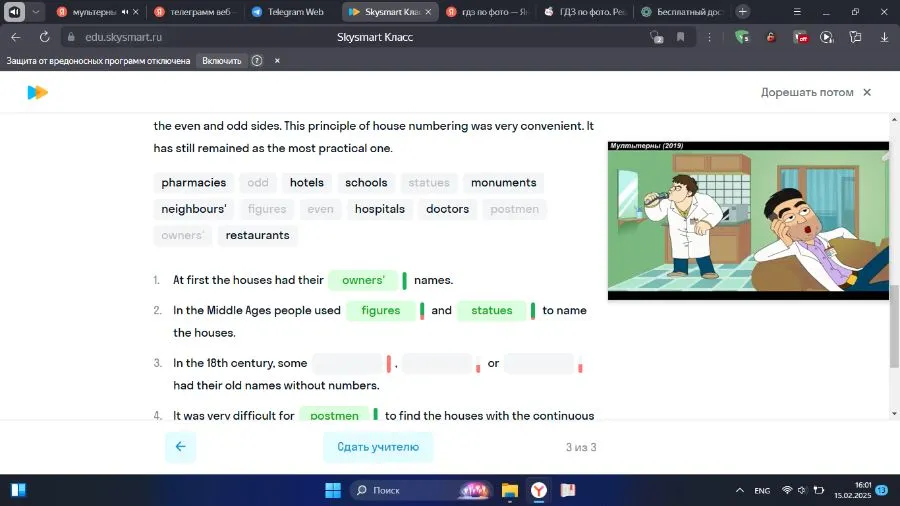Pick the word chip 'neighbours''

194,209
